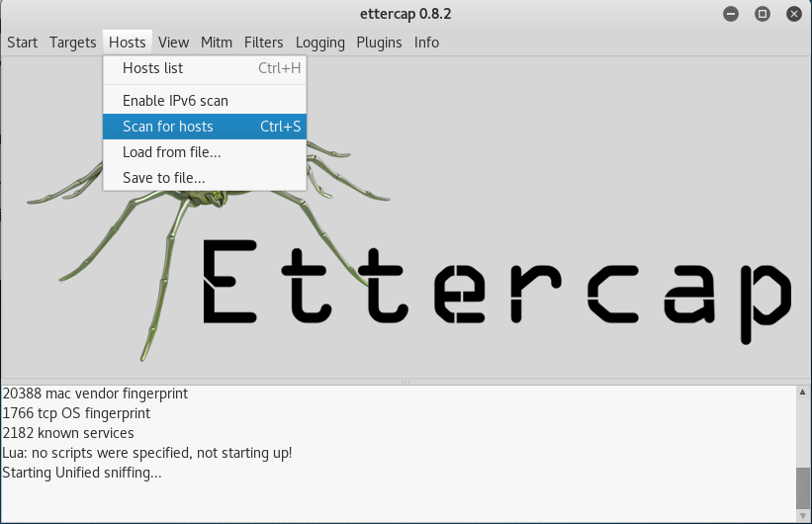812x524 pixels.
Task: Minimize the ettercap window
Action: coord(731,14)
